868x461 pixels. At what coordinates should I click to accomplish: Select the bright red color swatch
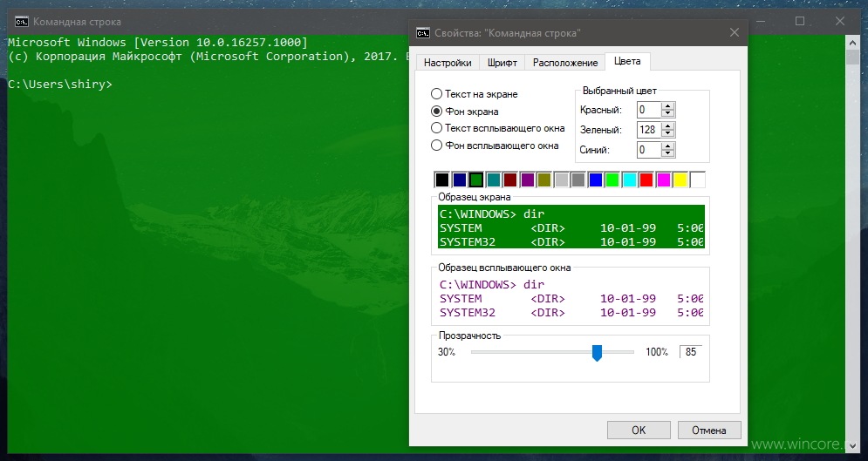(x=646, y=180)
